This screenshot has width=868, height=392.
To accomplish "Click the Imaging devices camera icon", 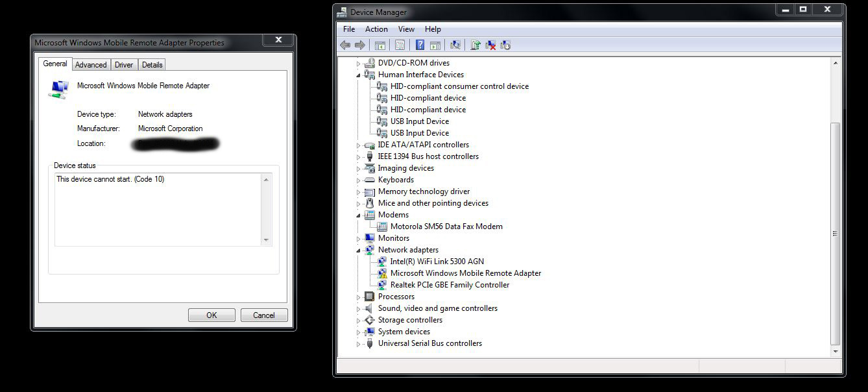I will [370, 168].
